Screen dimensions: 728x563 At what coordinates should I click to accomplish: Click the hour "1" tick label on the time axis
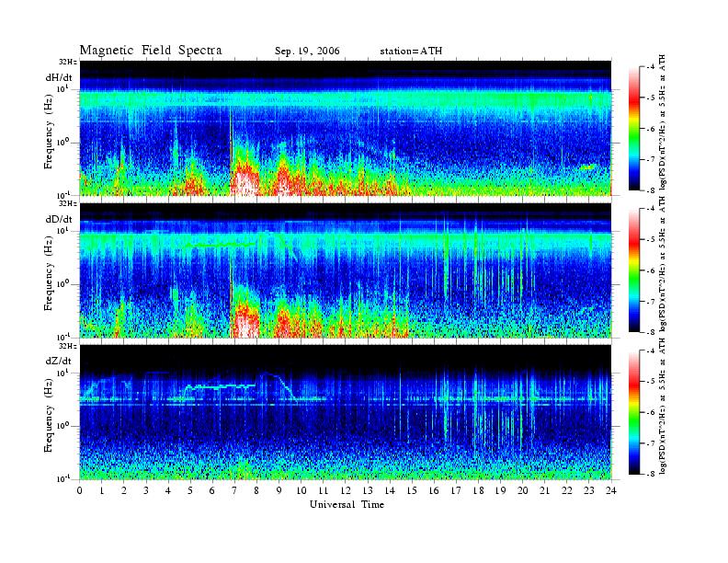tap(102, 490)
